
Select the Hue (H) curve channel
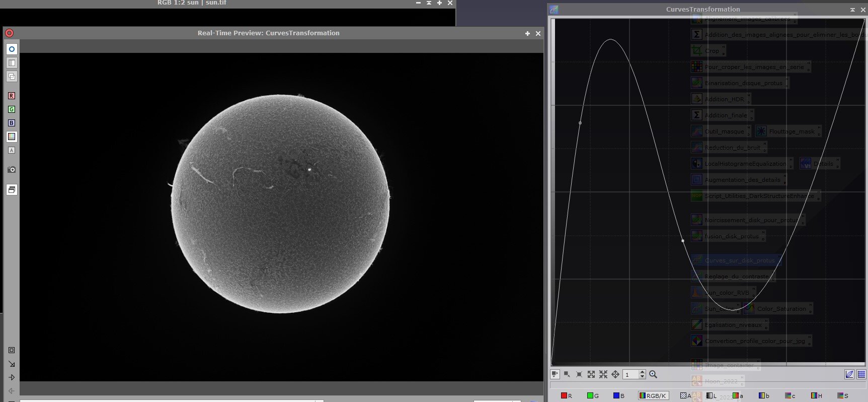[816, 396]
